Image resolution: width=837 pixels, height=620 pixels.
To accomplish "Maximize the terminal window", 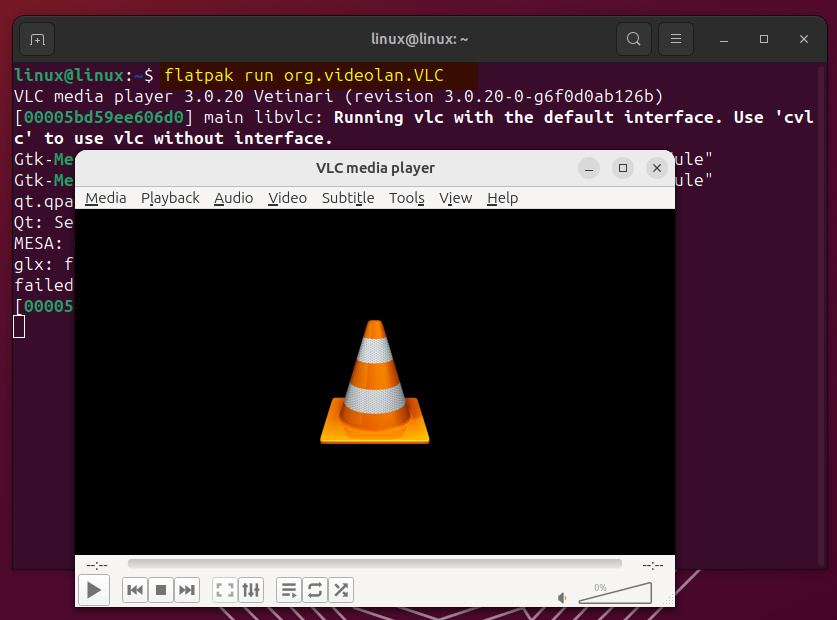I will click(x=764, y=39).
